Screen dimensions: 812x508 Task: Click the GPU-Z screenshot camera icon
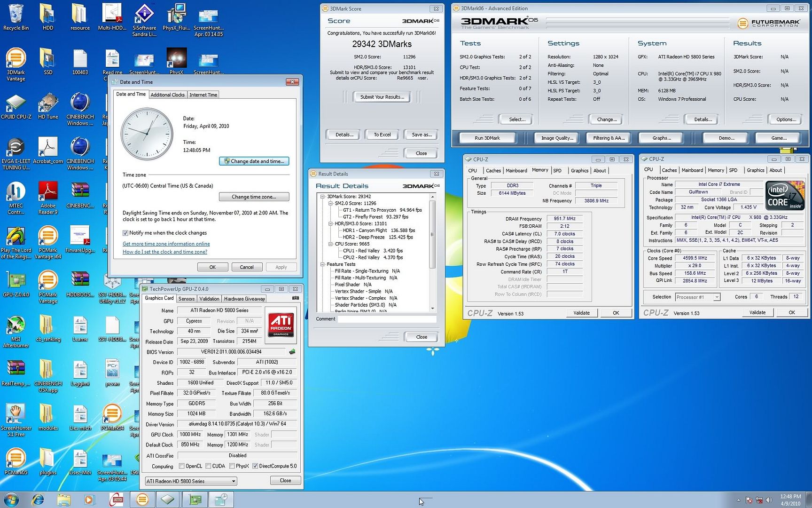295,298
